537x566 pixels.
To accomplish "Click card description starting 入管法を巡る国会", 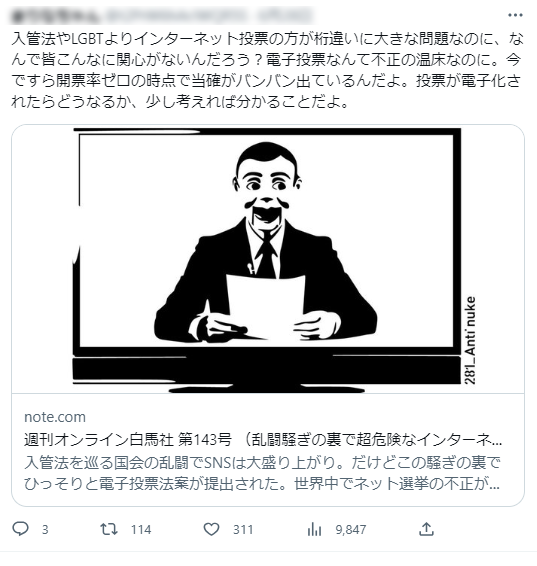I will [x=262, y=473].
